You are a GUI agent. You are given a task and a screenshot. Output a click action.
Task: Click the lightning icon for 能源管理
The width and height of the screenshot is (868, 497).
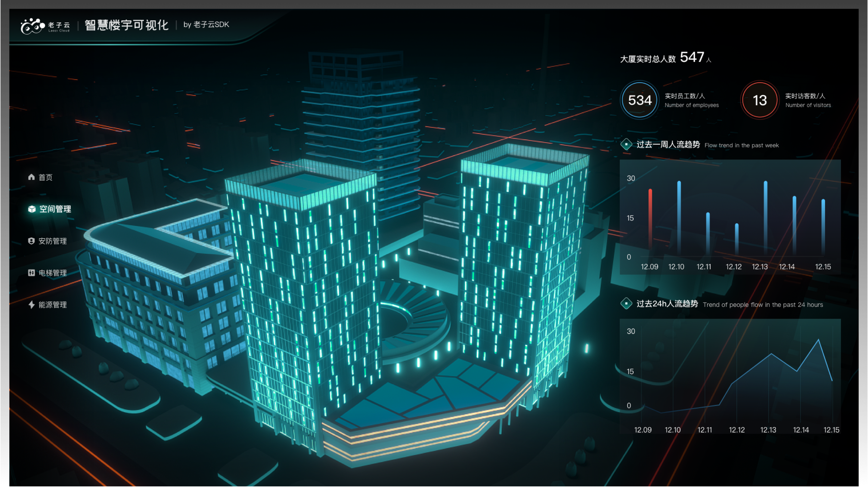tap(31, 304)
